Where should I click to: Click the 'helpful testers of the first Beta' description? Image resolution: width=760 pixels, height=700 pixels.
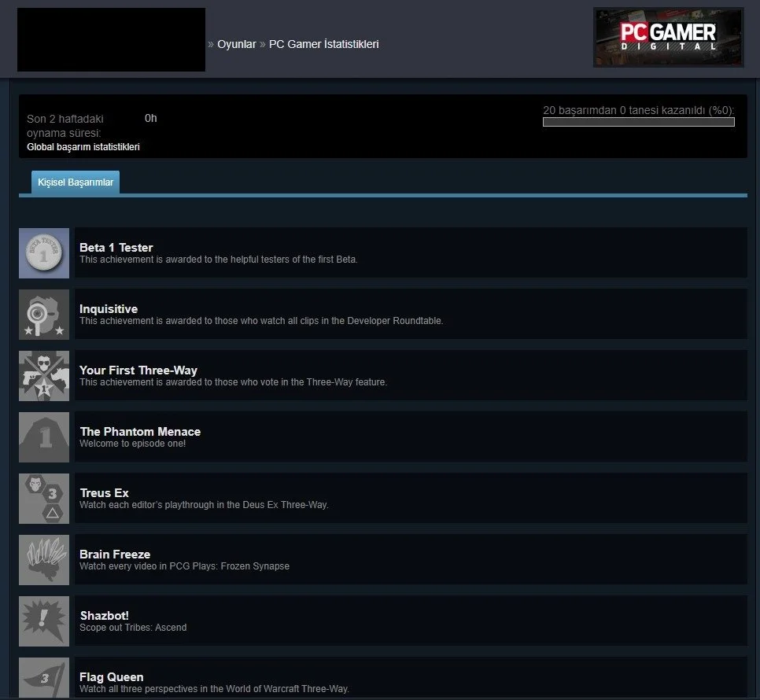point(219,260)
